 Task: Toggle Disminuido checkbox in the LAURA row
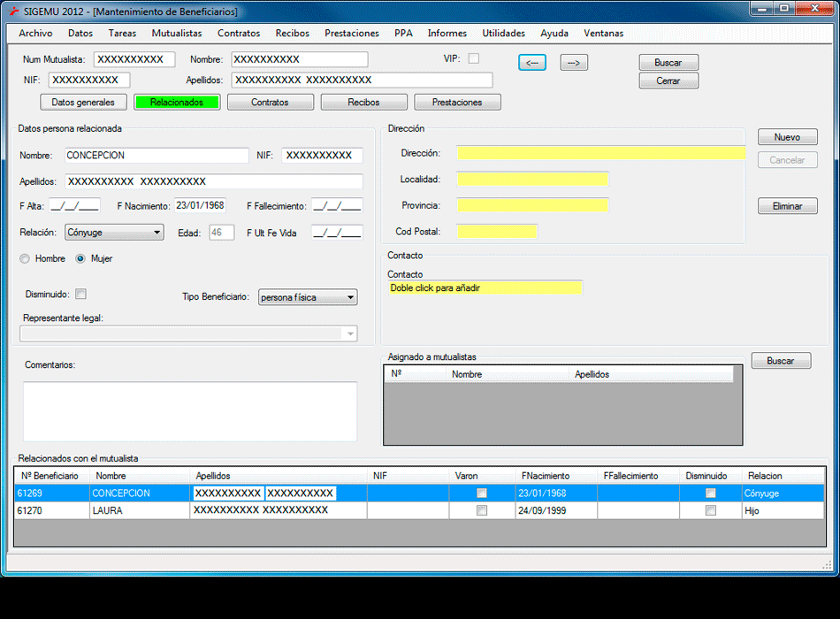click(711, 511)
